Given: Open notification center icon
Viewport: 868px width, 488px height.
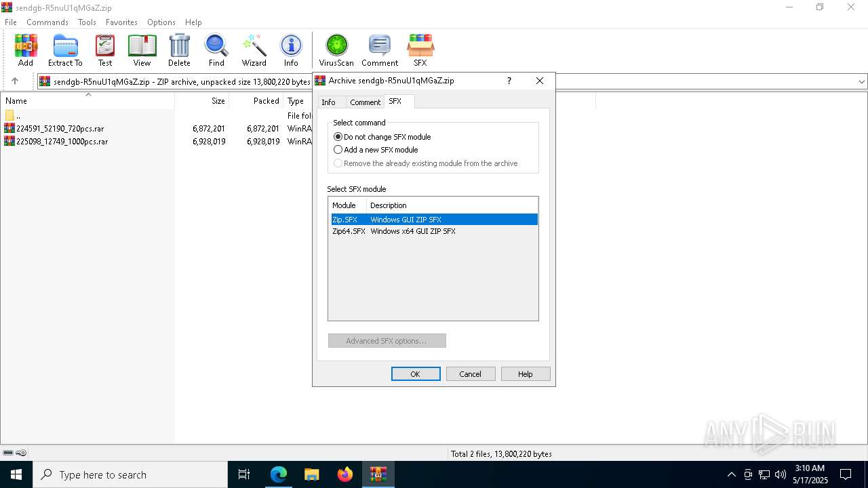Looking at the screenshot, I should pyautogui.click(x=846, y=474).
